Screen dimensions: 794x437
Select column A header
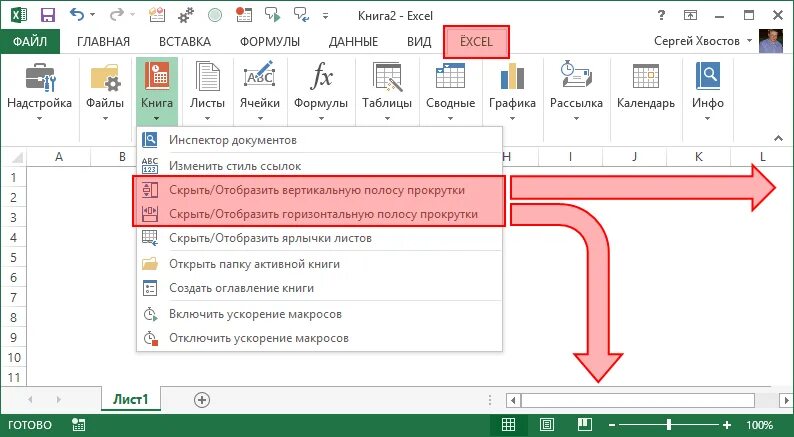59,157
